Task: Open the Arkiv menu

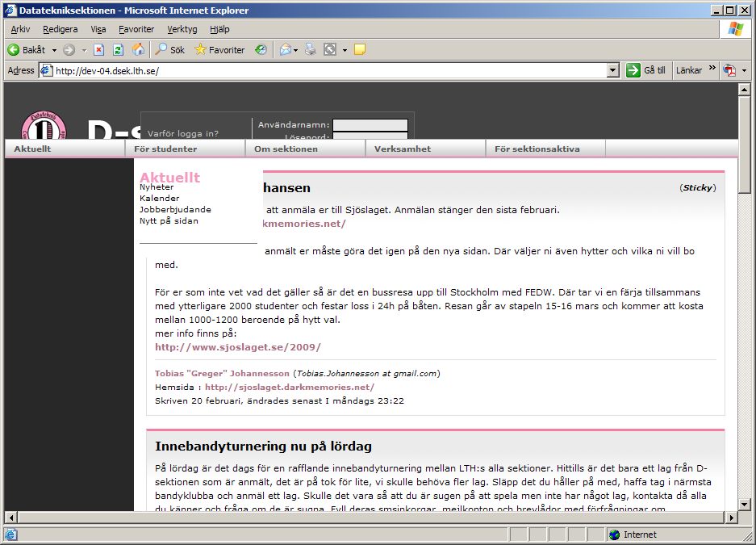Action: (x=20, y=29)
